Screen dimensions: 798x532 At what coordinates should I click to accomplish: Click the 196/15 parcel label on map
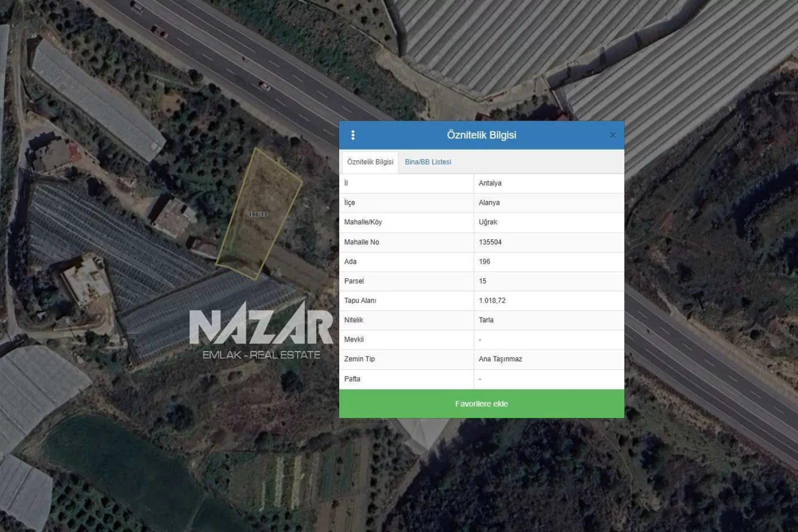258,214
